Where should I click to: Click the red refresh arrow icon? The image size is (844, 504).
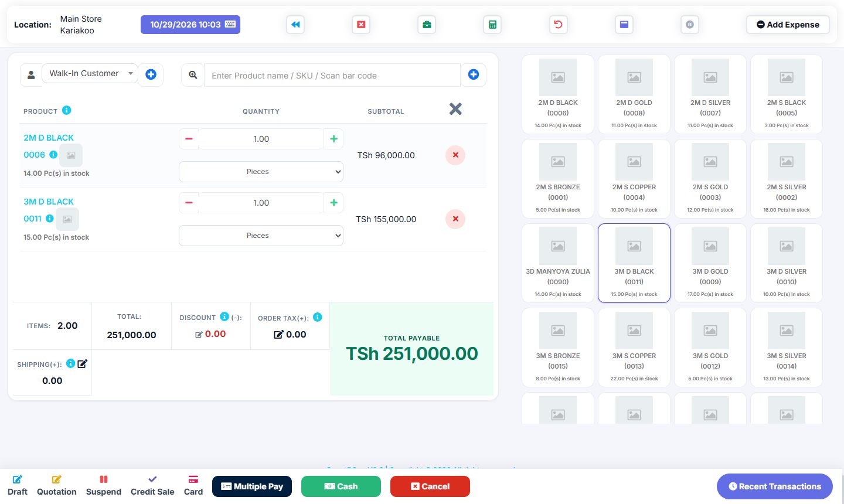[x=558, y=25]
